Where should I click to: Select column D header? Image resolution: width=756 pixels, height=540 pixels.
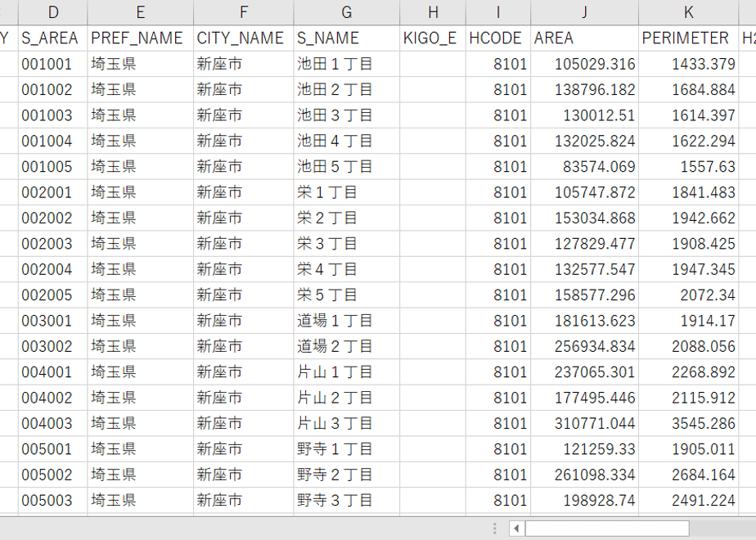click(53, 12)
